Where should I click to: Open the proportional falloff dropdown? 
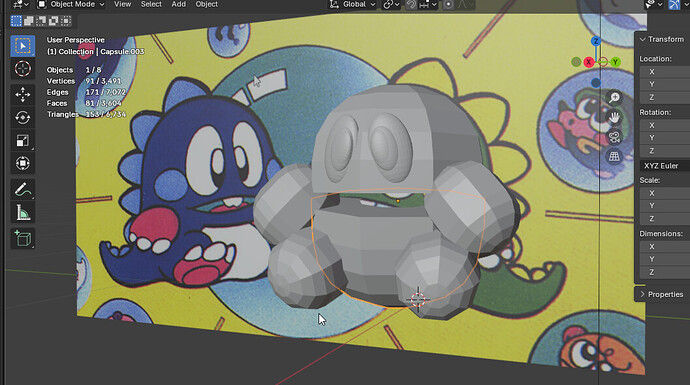click(465, 4)
